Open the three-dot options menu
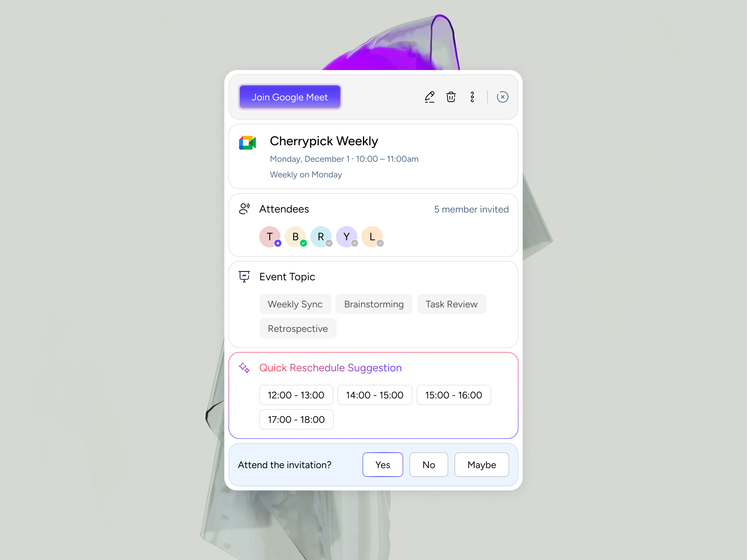Viewport: 747px width, 560px height. pos(472,97)
